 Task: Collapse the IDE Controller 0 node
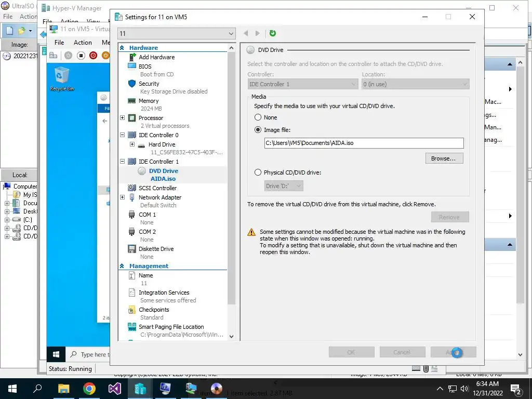tap(123, 135)
